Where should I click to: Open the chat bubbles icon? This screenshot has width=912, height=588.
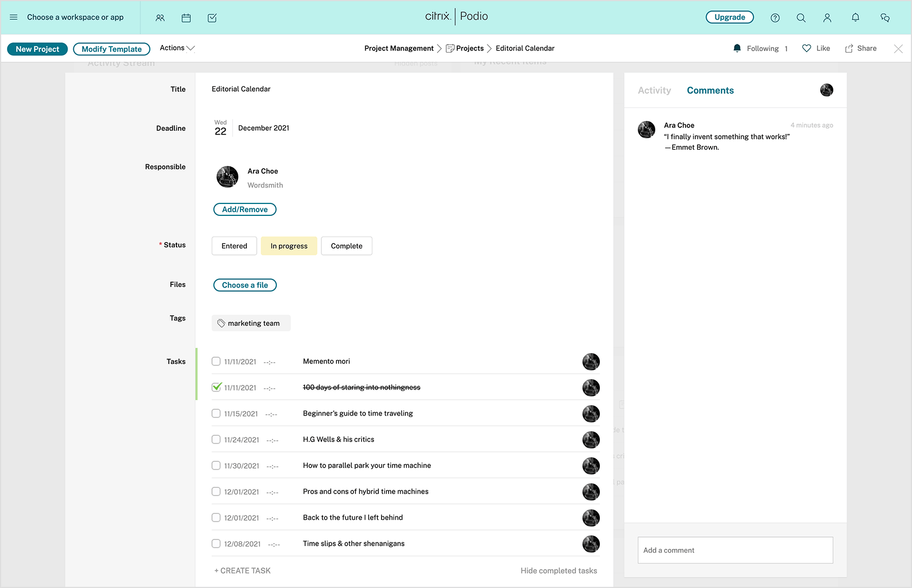click(x=885, y=18)
